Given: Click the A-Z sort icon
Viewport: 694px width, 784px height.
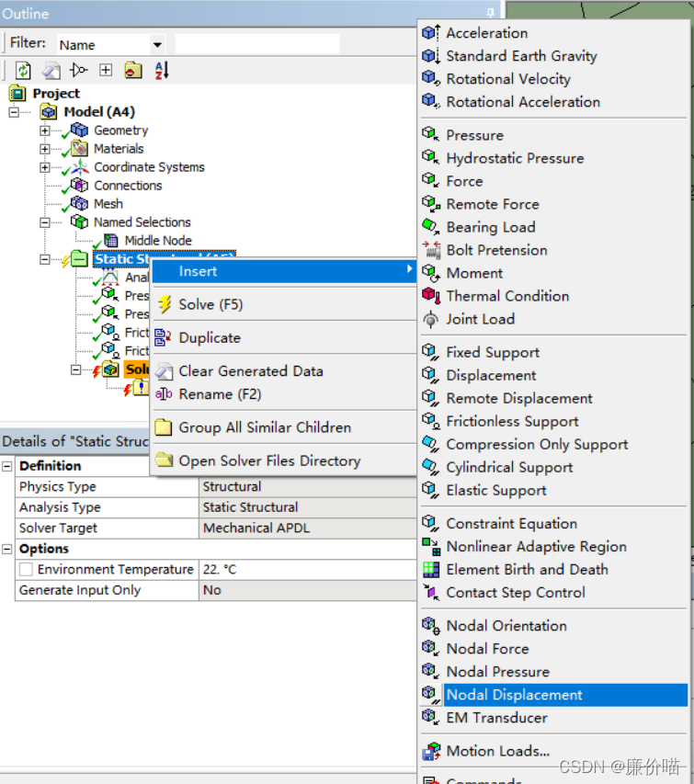Looking at the screenshot, I should click(162, 71).
